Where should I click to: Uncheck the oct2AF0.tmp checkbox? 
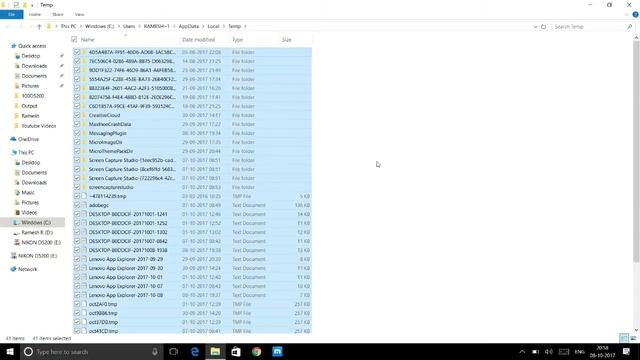coord(77,304)
